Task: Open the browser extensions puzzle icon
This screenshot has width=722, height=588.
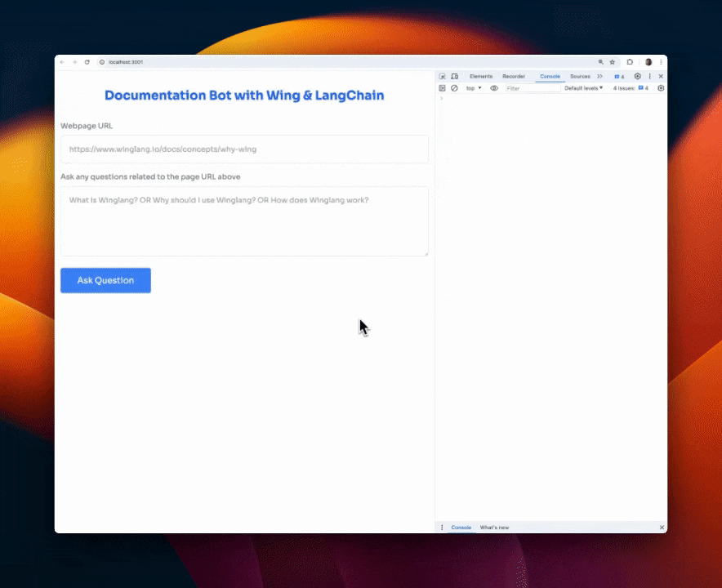Action: 630,62
